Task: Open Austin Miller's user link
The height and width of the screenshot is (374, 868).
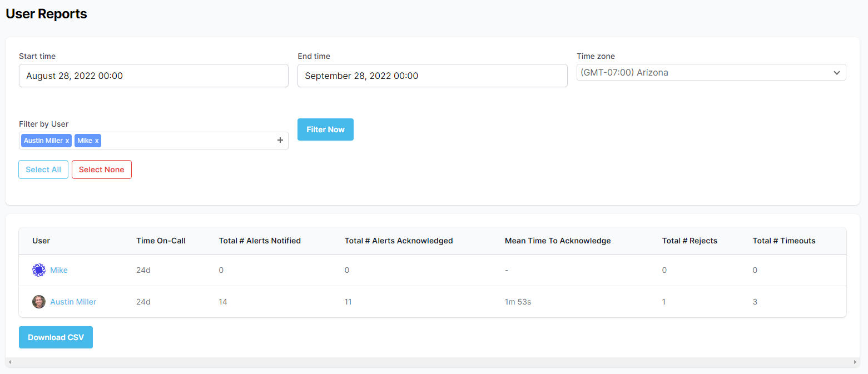Action: (73, 302)
